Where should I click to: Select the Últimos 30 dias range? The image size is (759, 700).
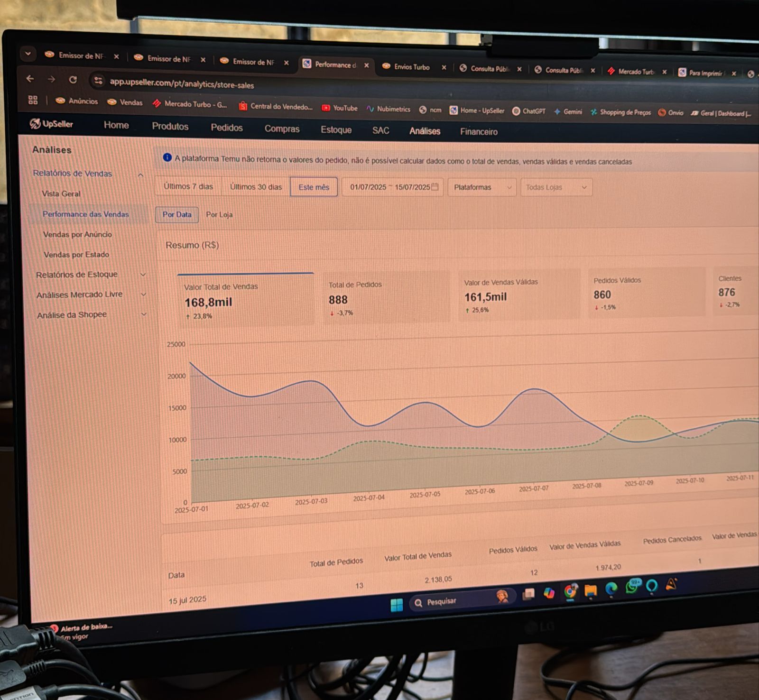point(256,187)
